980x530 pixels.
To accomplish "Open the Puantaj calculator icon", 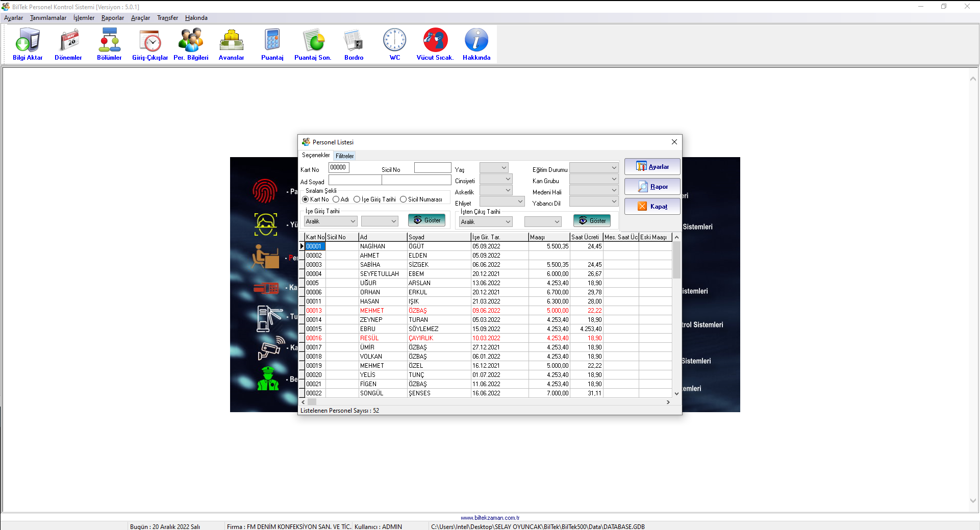I will coord(272,44).
